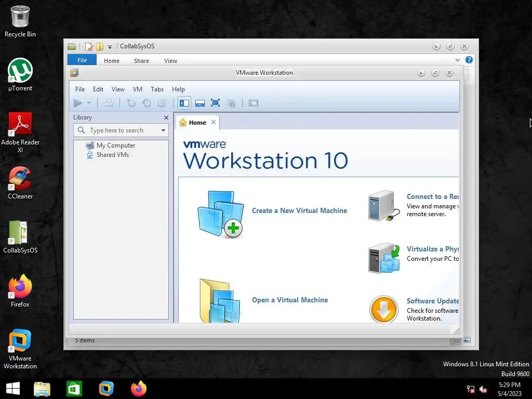Toggle the Show Library sidebar button

click(184, 103)
